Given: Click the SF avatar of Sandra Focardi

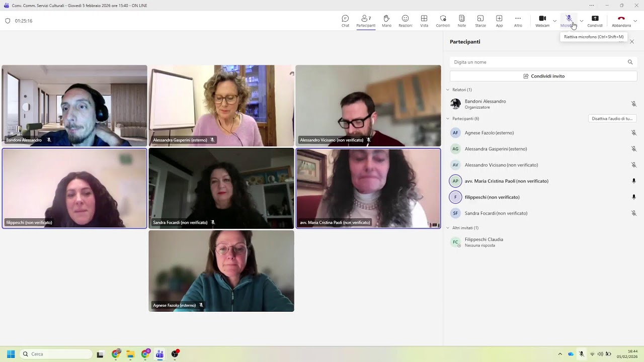Looking at the screenshot, I should (x=455, y=213).
